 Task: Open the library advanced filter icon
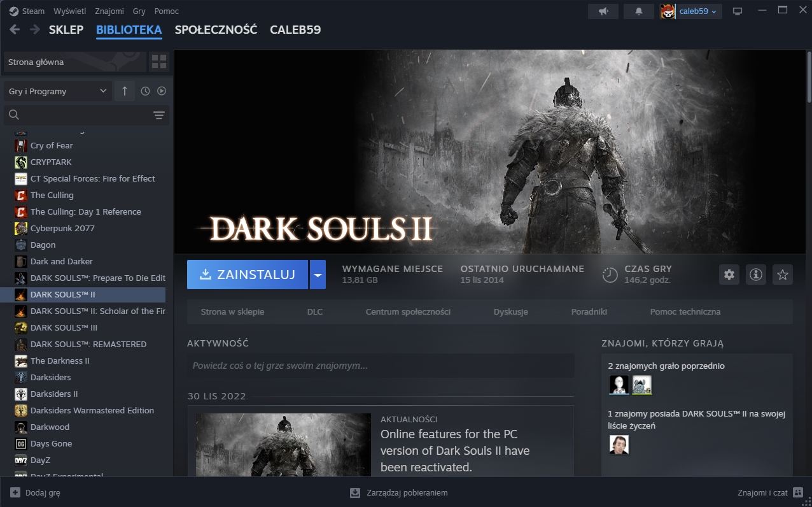(x=159, y=115)
